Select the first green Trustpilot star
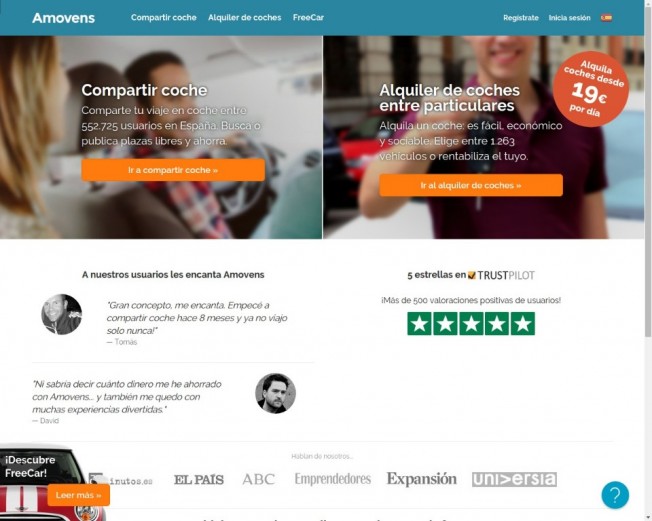Image resolution: width=652 pixels, height=521 pixels. click(x=420, y=323)
